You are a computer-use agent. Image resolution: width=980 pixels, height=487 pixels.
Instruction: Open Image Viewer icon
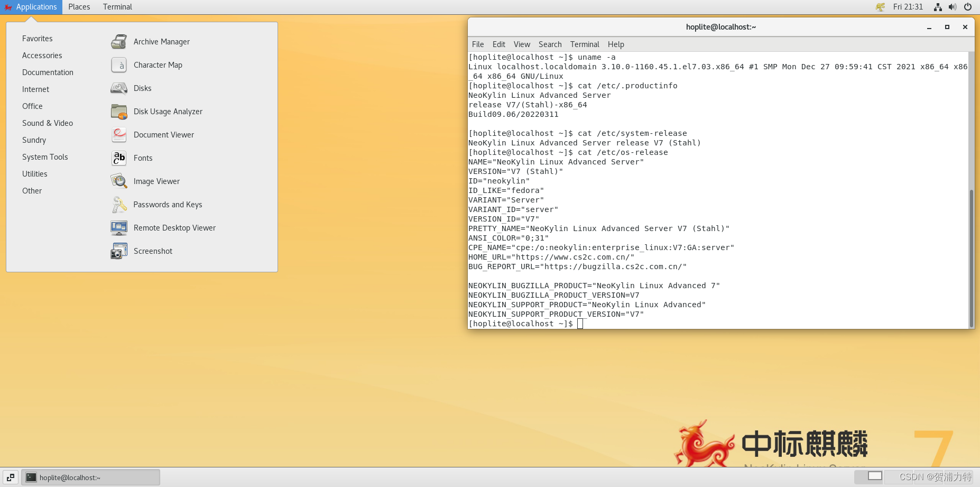[119, 181]
